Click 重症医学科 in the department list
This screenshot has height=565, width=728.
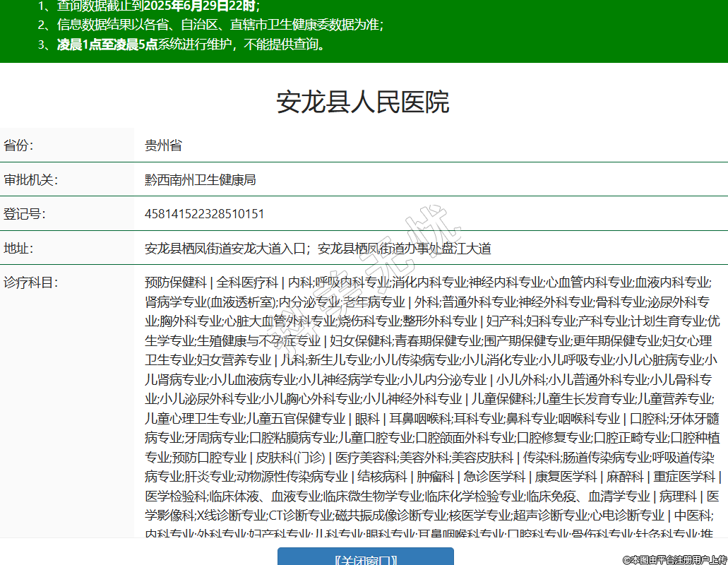tap(684, 476)
